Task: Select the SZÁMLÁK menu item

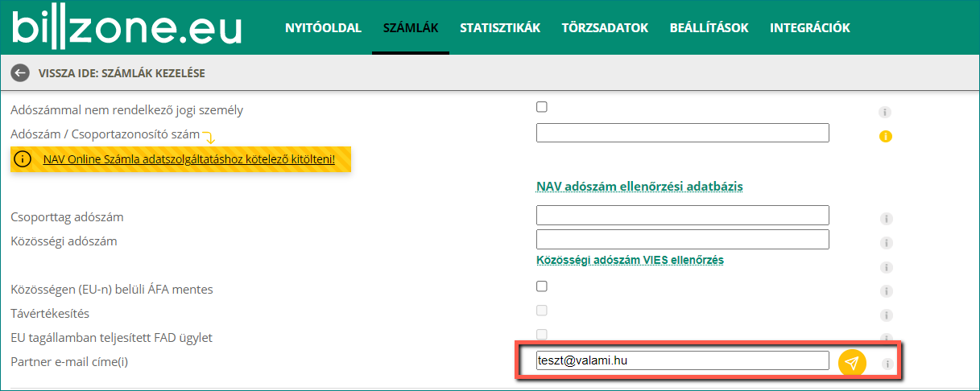Action: pyautogui.click(x=411, y=28)
